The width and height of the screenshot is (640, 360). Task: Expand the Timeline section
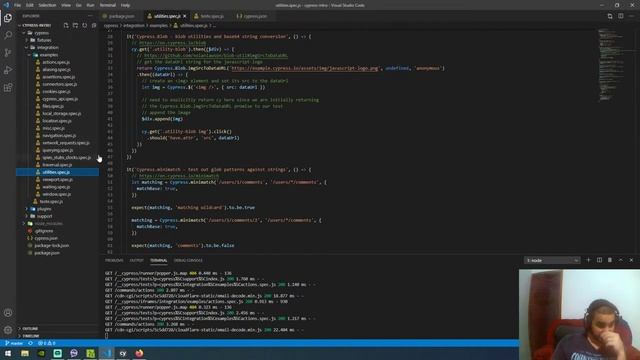tap(31, 336)
